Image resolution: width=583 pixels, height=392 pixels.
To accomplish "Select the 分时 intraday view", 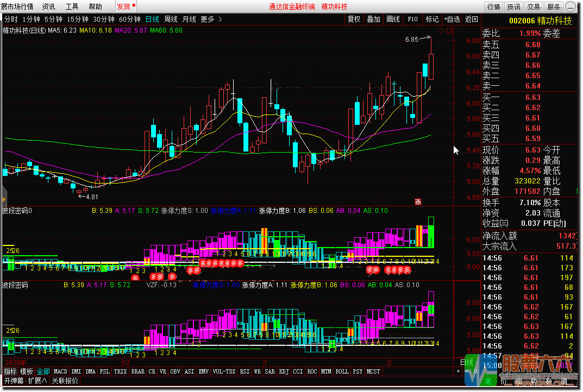I will tap(10, 19).
